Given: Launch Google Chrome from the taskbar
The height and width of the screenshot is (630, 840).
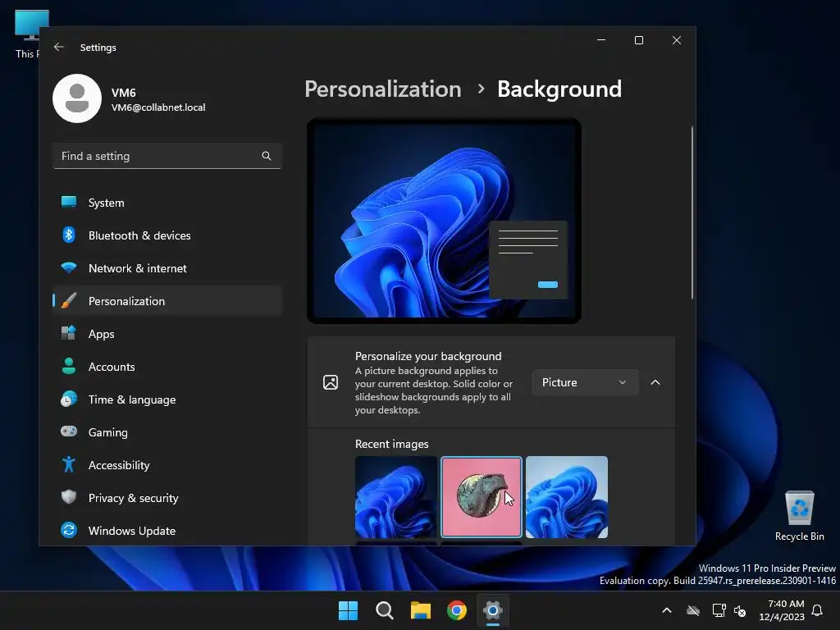Looking at the screenshot, I should click(457, 610).
